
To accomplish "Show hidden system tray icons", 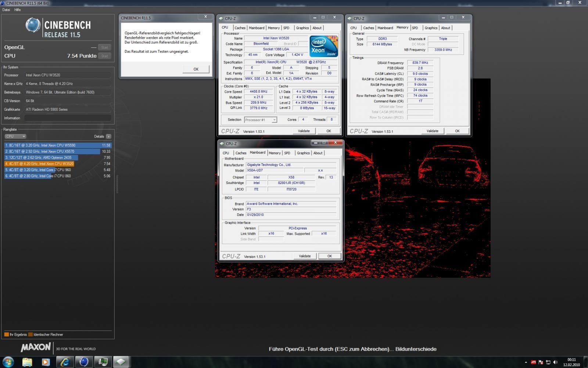I will pos(526,362).
